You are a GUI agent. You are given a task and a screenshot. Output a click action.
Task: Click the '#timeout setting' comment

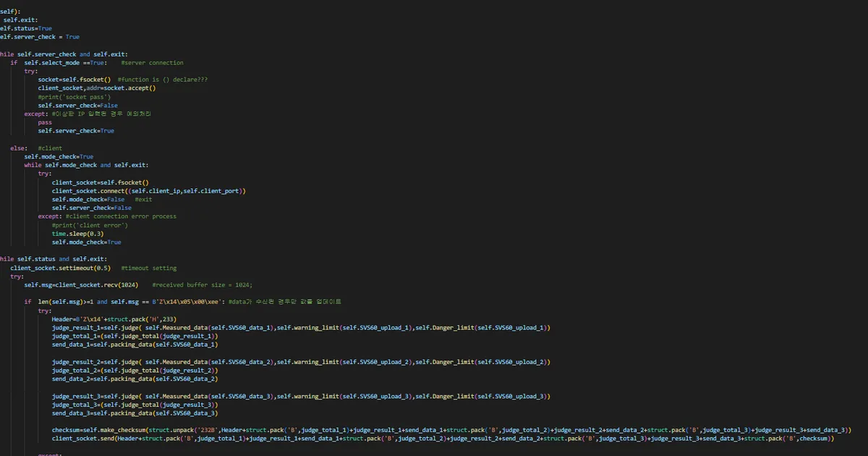click(148, 269)
